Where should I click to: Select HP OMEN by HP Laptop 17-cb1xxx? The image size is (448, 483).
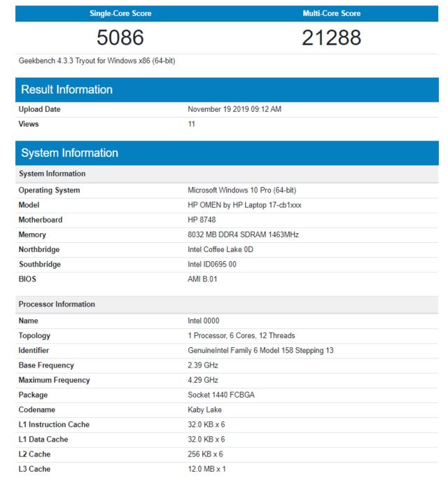click(244, 205)
